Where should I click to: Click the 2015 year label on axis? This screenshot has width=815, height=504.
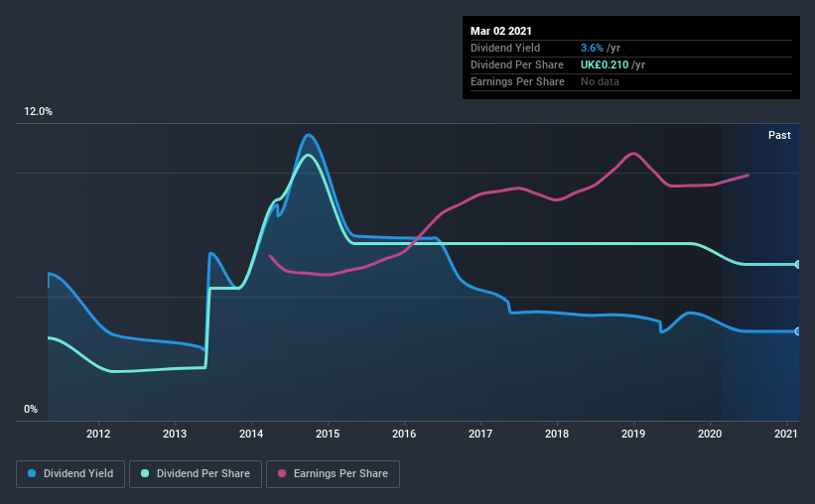[328, 434]
